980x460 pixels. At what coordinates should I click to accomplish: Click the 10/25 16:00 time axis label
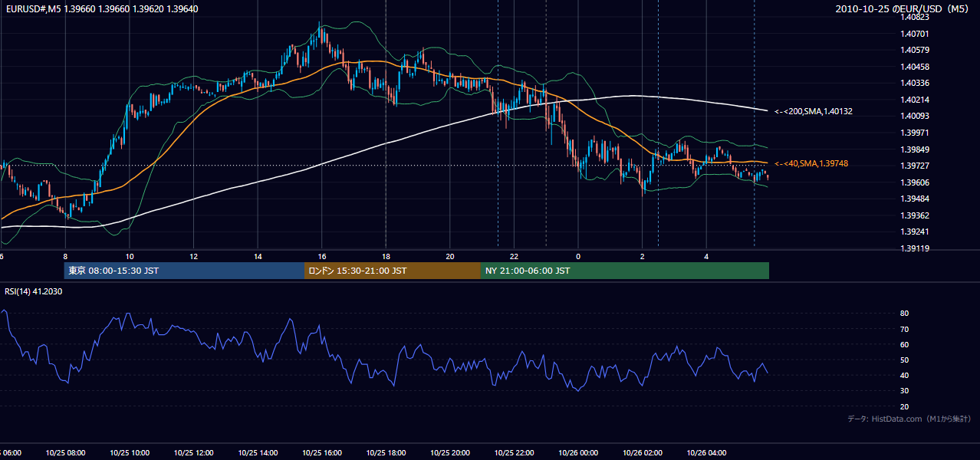(x=322, y=453)
